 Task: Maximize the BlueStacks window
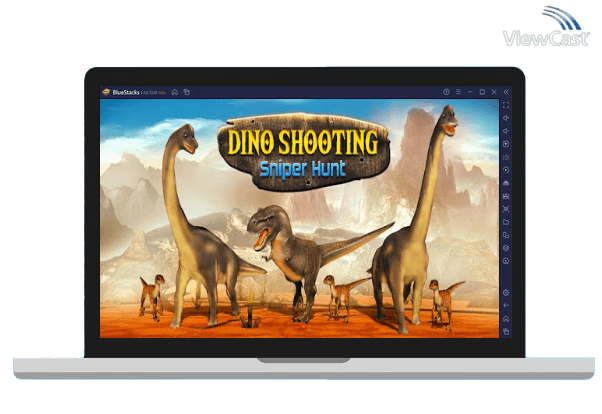482,92
